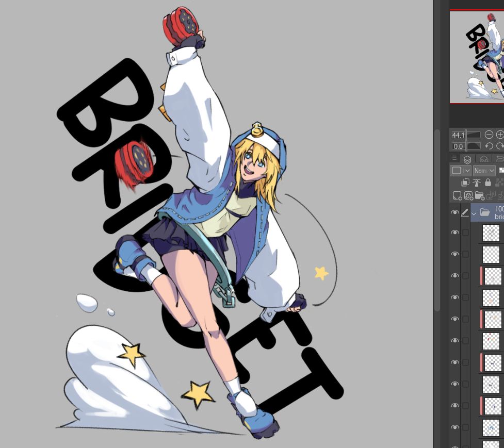Click the folder's 100 opacity text
This screenshot has height=448, width=504.
[499, 209]
